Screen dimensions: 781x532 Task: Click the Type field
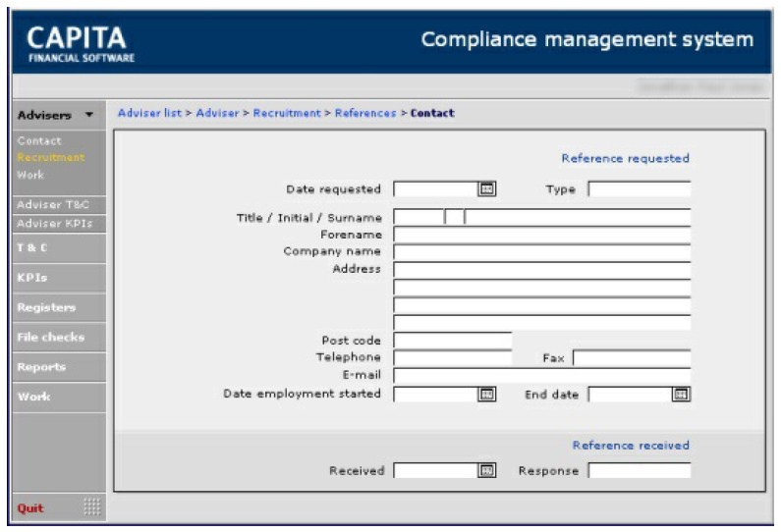(640, 189)
